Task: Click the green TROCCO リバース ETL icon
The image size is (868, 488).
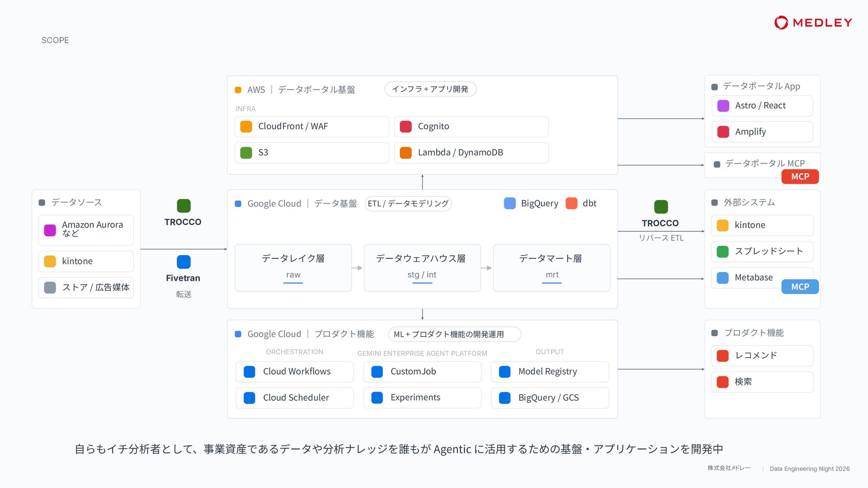Action: 661,206
